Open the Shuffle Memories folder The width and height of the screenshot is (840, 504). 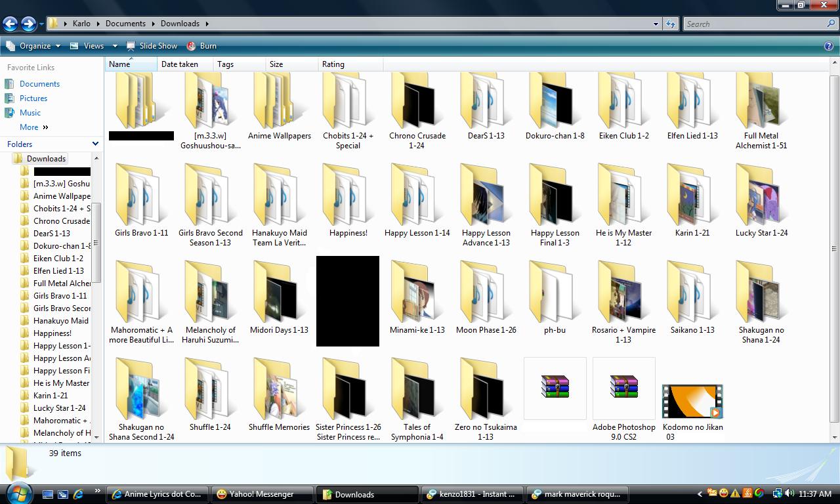[279, 394]
